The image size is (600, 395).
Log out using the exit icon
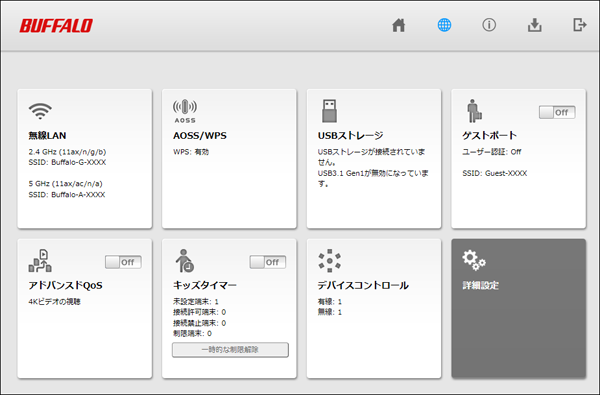pyautogui.click(x=580, y=25)
